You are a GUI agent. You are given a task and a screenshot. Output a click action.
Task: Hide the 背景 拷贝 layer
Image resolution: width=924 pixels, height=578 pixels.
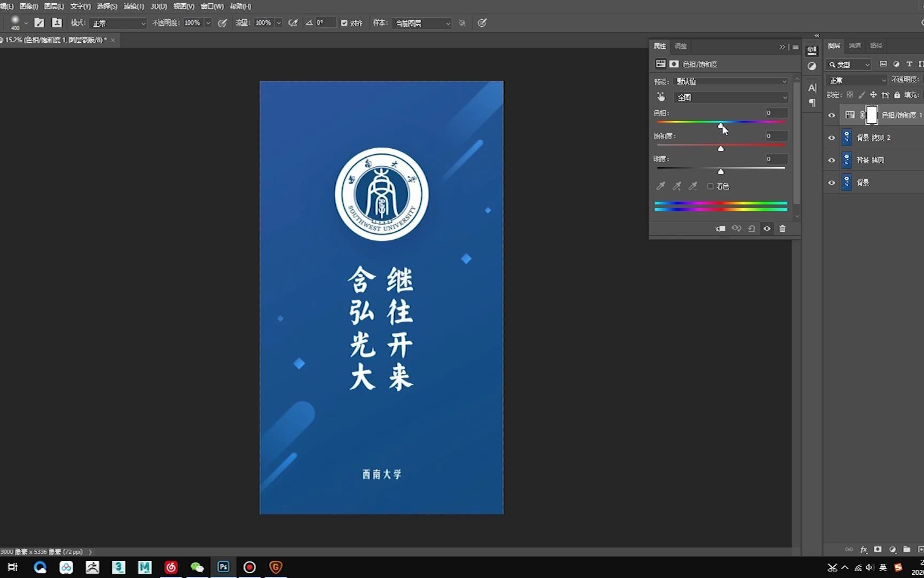(831, 160)
